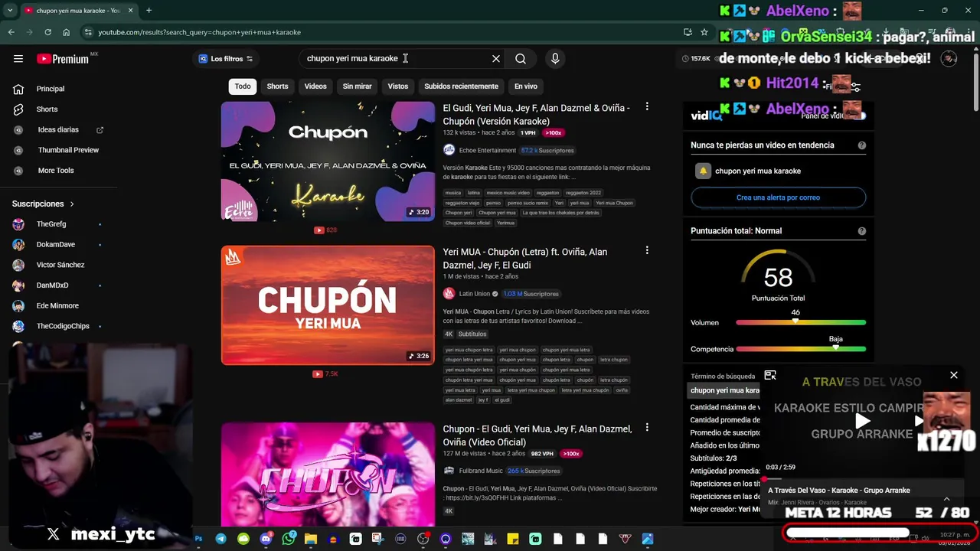Select the Todo filter chip

pos(243,86)
